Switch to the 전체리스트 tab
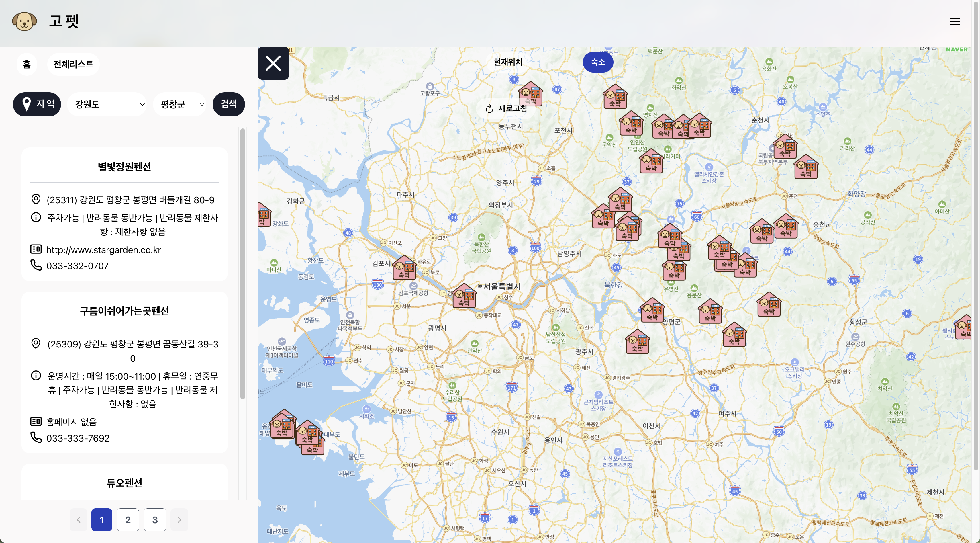980x543 pixels. pyautogui.click(x=73, y=64)
